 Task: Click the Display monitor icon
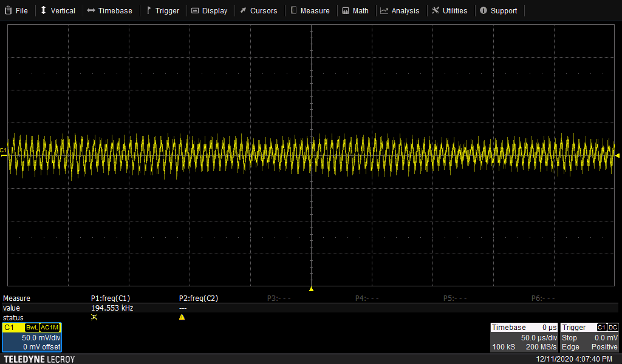[195, 10]
